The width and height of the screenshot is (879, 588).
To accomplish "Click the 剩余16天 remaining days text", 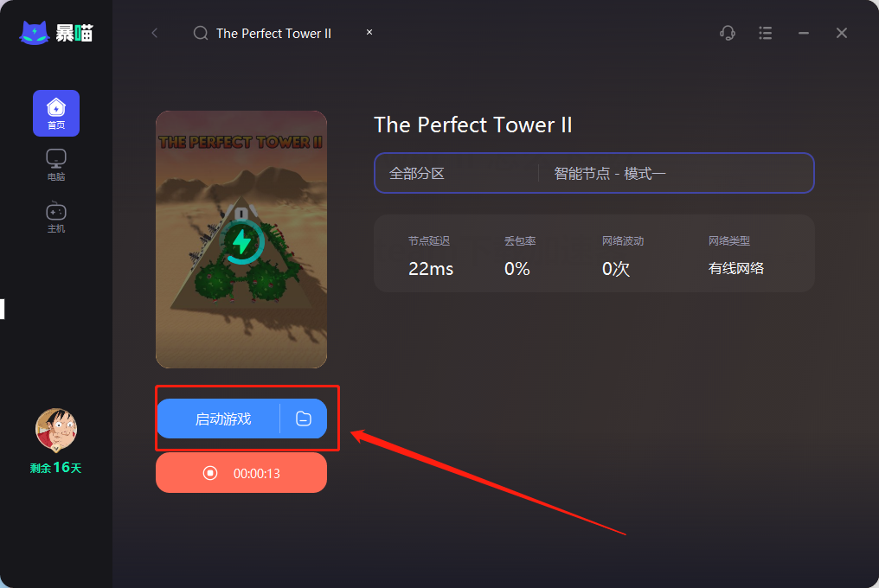I will coord(56,468).
